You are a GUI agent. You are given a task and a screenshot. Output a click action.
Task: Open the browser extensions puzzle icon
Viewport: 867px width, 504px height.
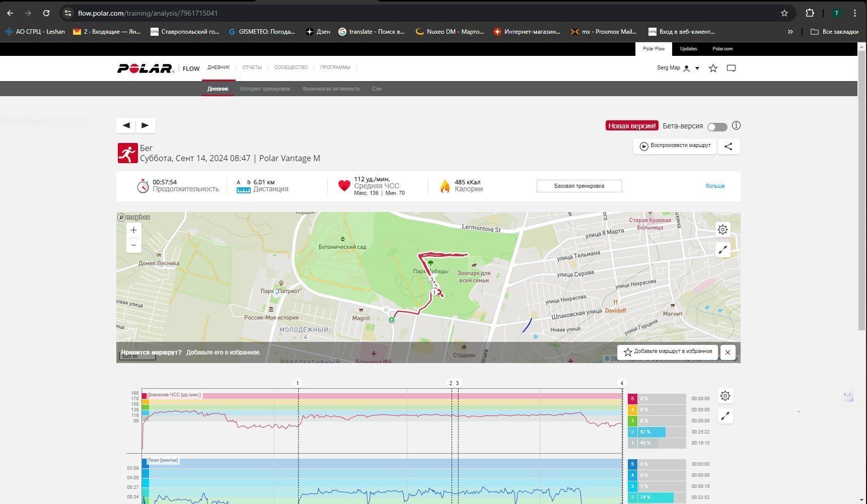[x=810, y=13]
